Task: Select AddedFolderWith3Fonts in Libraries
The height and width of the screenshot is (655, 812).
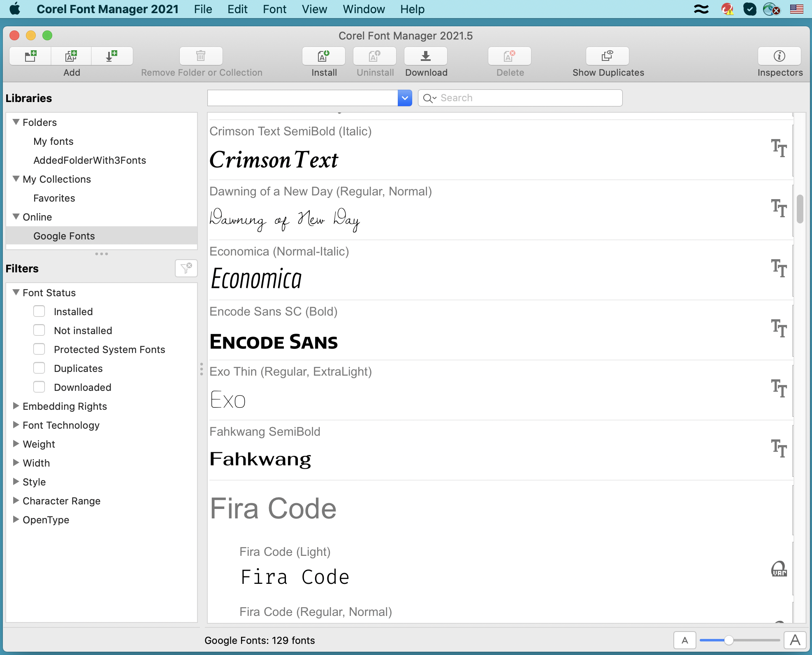Action: [x=90, y=160]
